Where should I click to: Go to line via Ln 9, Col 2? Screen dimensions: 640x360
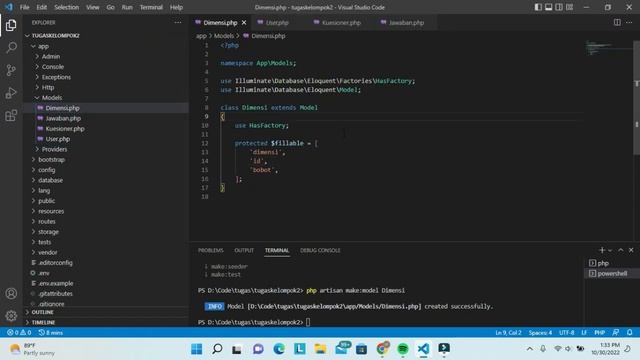508,333
